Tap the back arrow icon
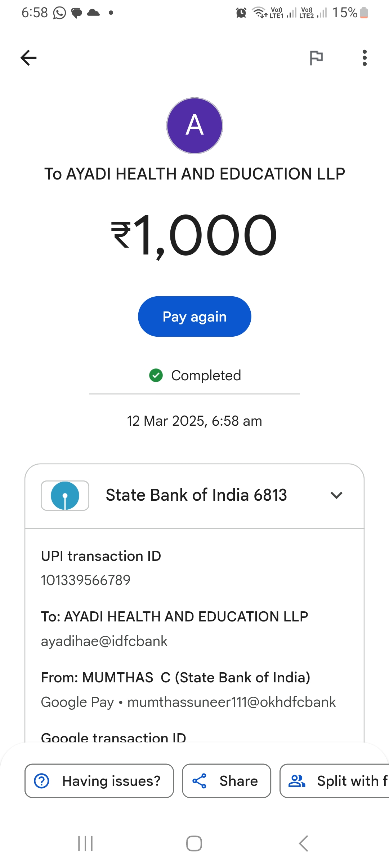This screenshot has height=868, width=389. click(28, 58)
